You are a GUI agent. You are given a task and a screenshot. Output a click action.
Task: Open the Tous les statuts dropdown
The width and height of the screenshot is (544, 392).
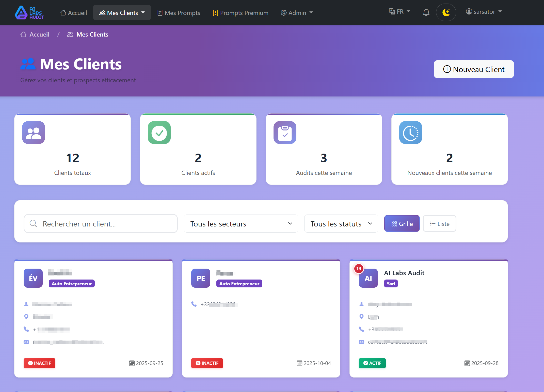coord(341,224)
